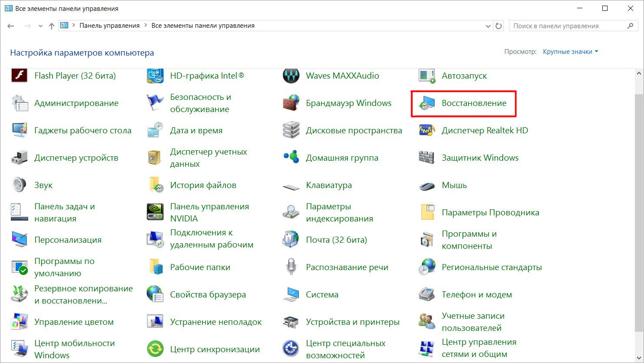Open the Администрирование gear icon
The width and height of the screenshot is (644, 363).
(x=19, y=103)
